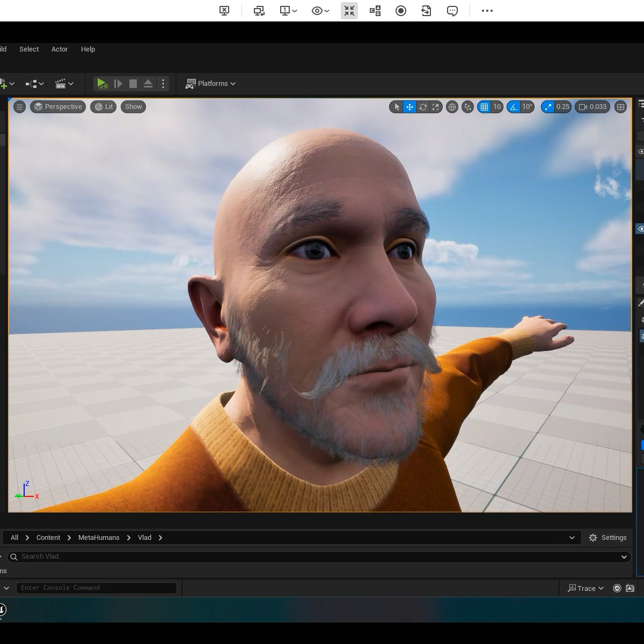The width and height of the screenshot is (644, 644).
Task: Navigate to Content folder breadcrumb
Action: click(x=48, y=538)
